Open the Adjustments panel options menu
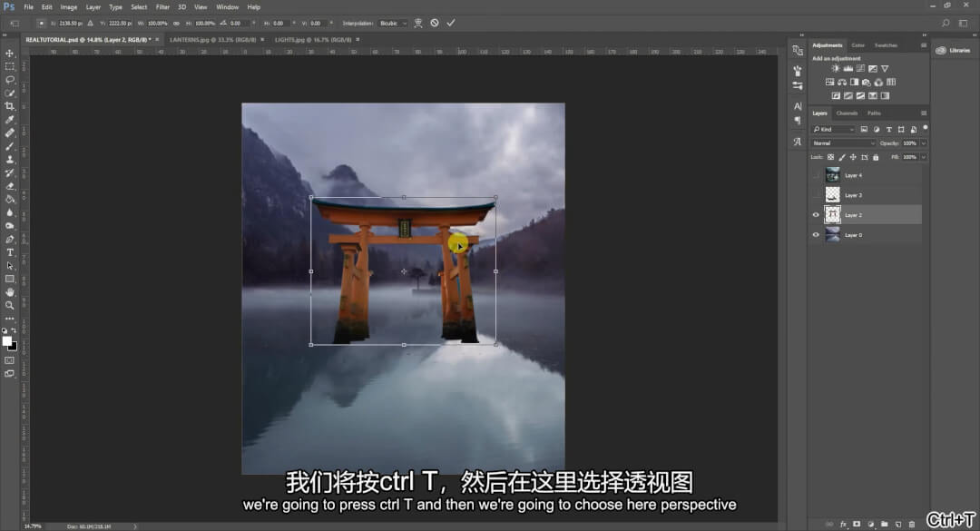Viewport: 980px width, 531px height. coord(924,45)
